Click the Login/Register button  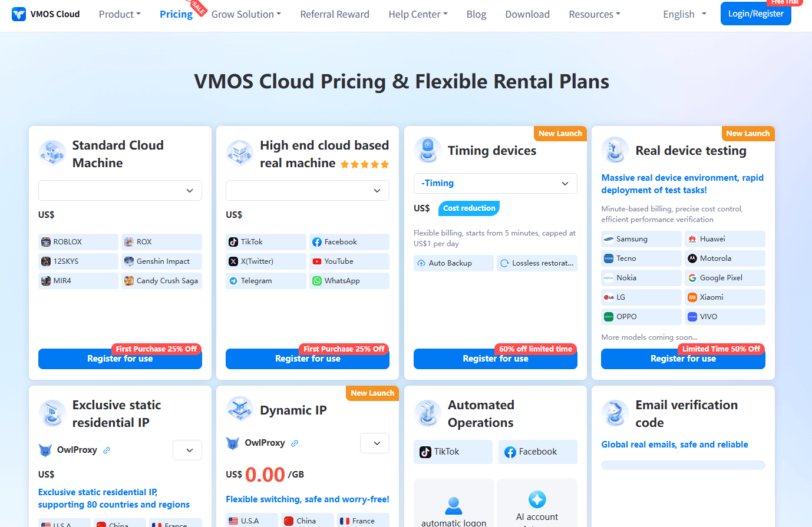[755, 14]
